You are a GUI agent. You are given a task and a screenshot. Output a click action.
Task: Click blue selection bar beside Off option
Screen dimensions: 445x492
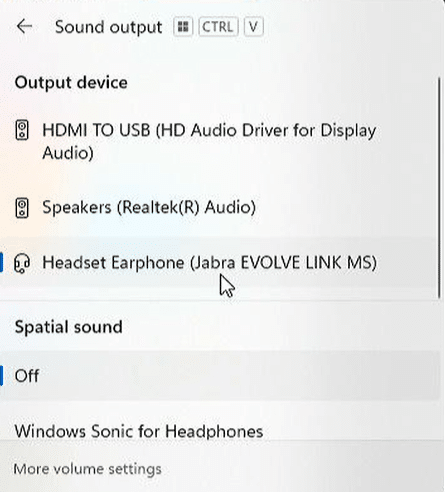click(1, 375)
